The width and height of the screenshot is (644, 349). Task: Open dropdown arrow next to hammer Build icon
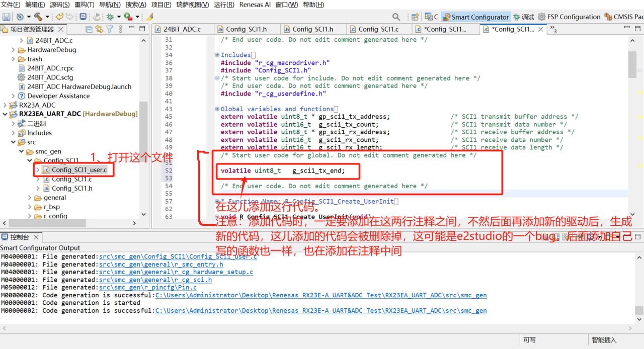[x=47, y=17]
